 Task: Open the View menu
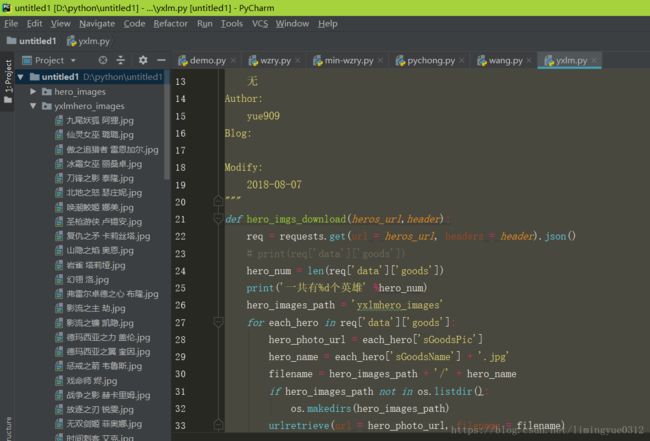click(x=61, y=24)
